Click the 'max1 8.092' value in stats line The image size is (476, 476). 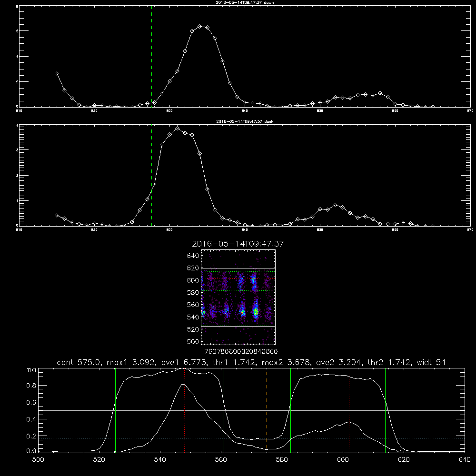(132, 362)
